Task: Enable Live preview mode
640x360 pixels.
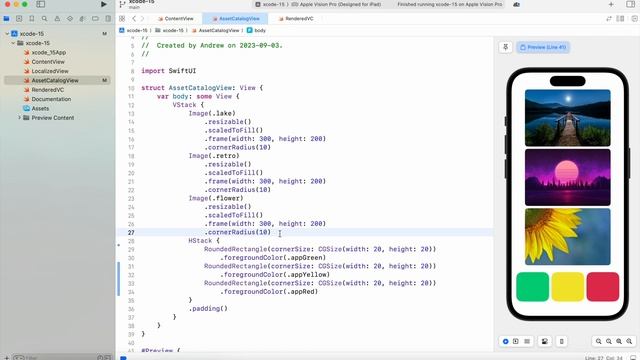Action: click(x=505, y=342)
